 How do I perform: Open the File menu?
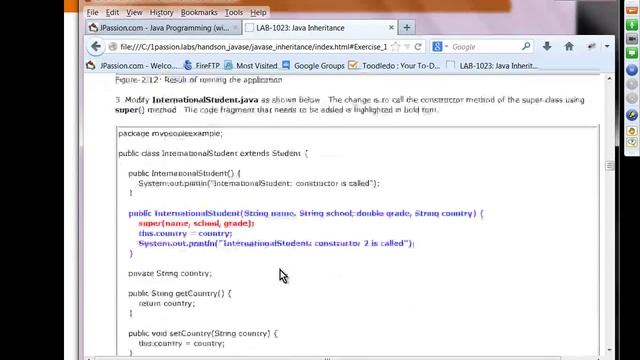[x=92, y=12]
